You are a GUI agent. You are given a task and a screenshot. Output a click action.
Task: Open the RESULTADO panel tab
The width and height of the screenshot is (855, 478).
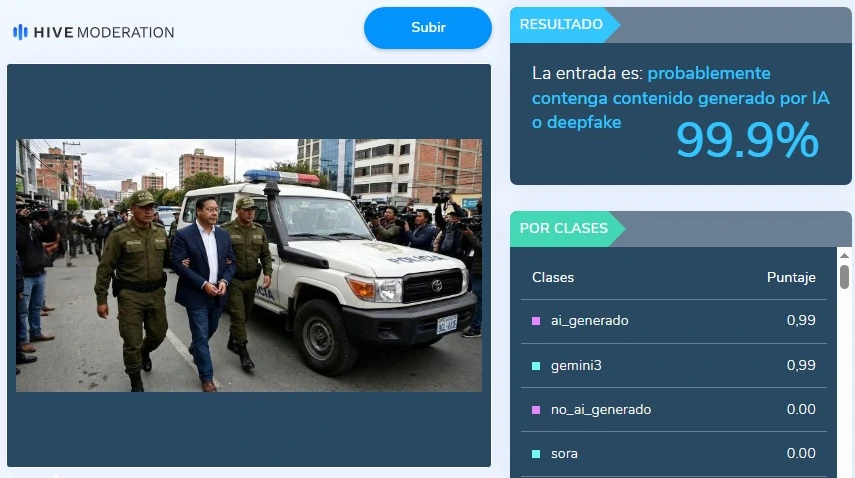point(562,25)
